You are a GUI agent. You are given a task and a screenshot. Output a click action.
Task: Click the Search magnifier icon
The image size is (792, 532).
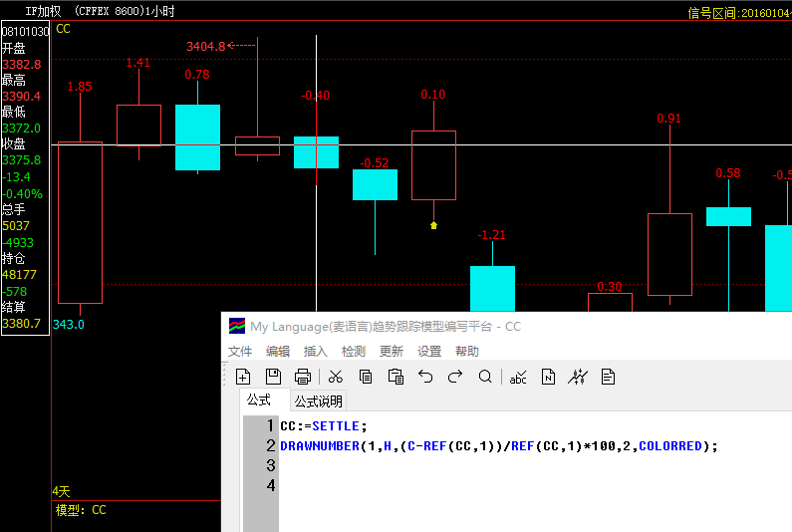pos(485,377)
